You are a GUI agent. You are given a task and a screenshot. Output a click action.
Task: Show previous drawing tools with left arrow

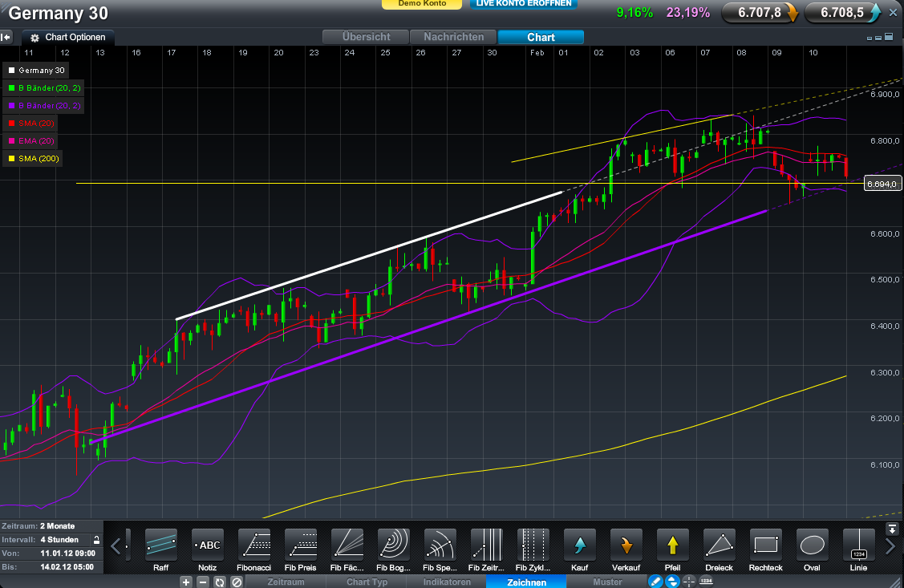[x=116, y=545]
